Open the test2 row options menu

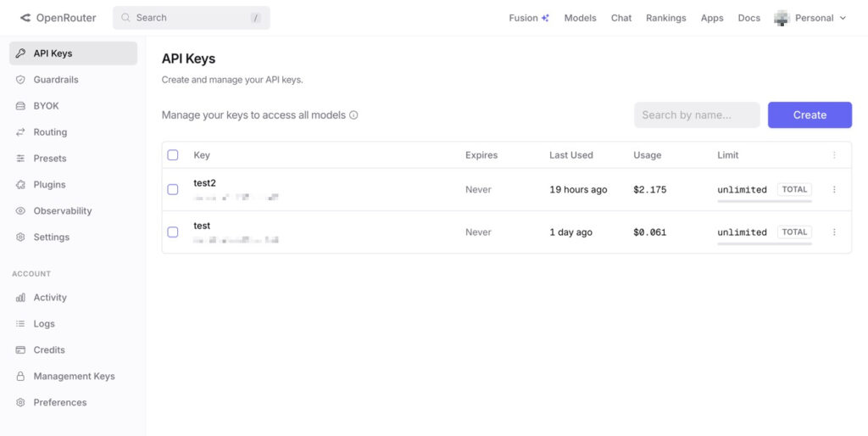tap(834, 190)
